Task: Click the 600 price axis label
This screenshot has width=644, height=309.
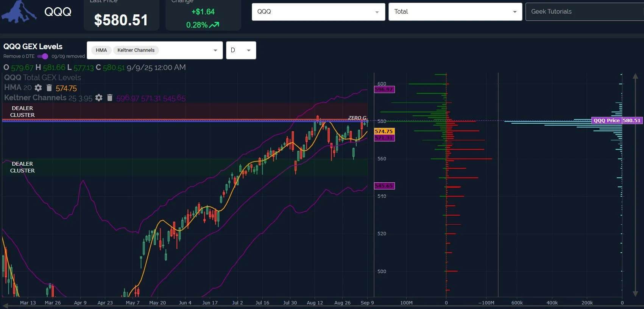Action: click(382, 84)
